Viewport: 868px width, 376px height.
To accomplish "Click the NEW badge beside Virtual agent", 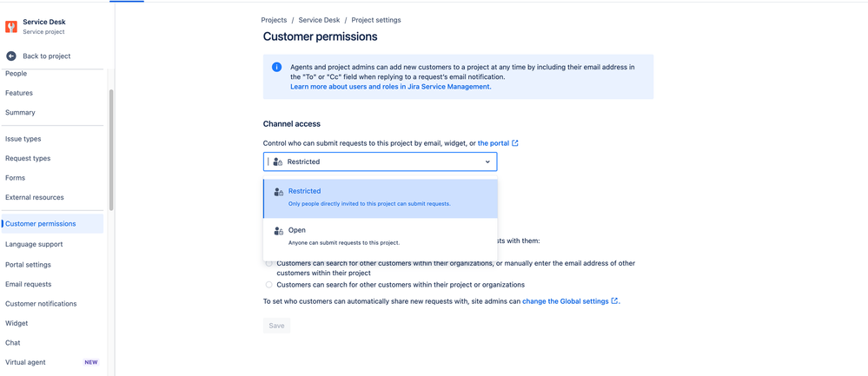I will point(90,363).
